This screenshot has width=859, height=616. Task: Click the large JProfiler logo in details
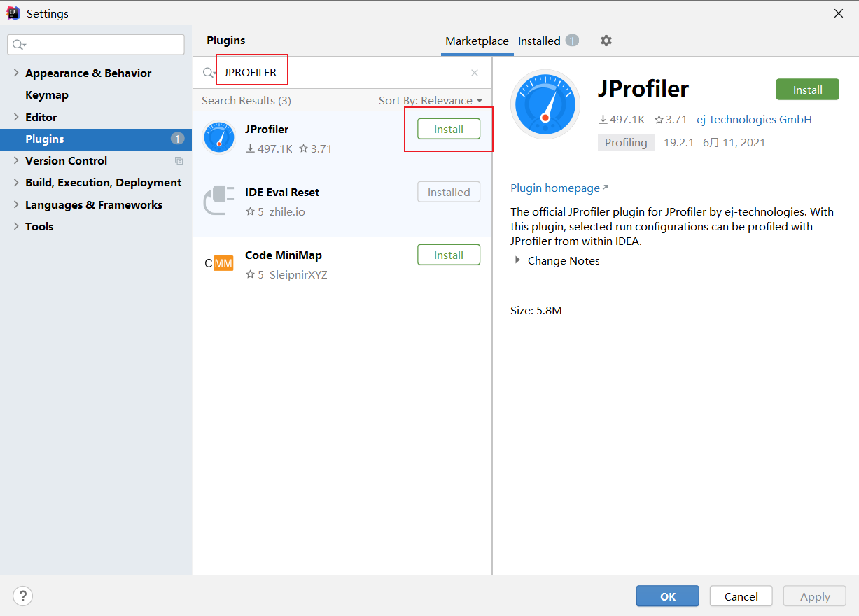[x=545, y=104]
